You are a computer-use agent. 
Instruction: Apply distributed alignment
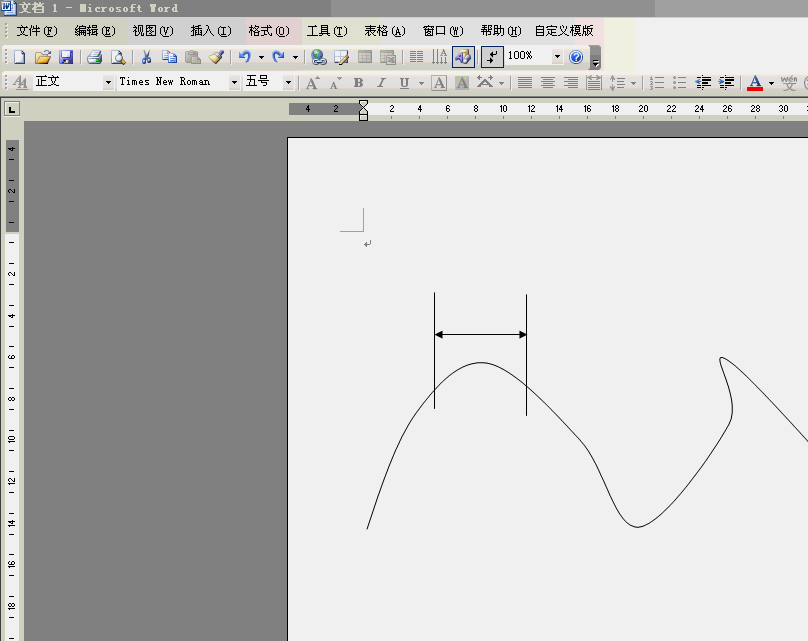[594, 83]
